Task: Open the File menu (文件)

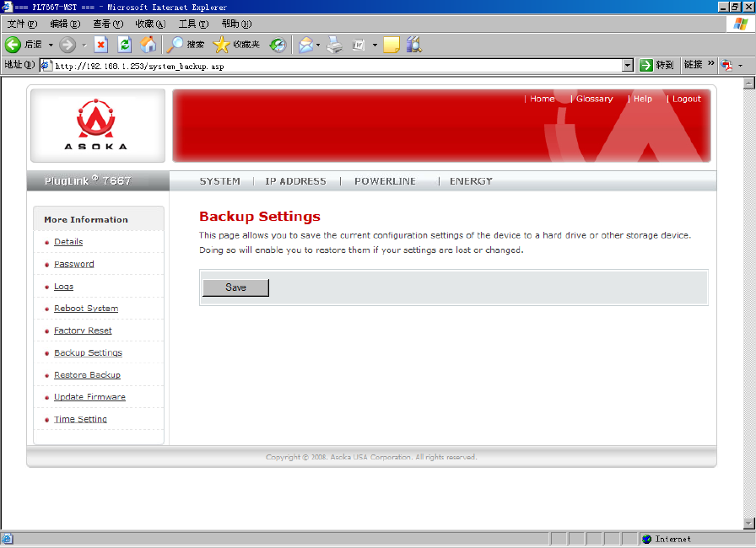Action: pos(22,24)
